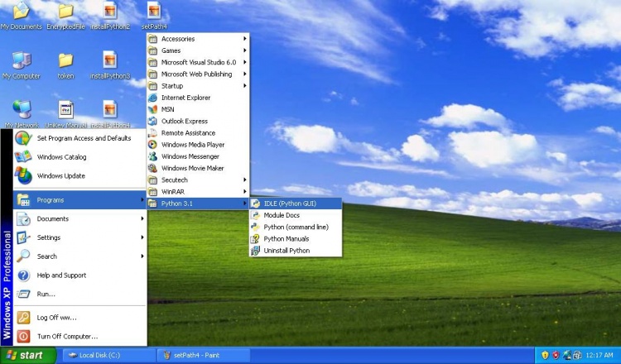
Task: Click the Uninstall Python icon
Action: point(256,251)
